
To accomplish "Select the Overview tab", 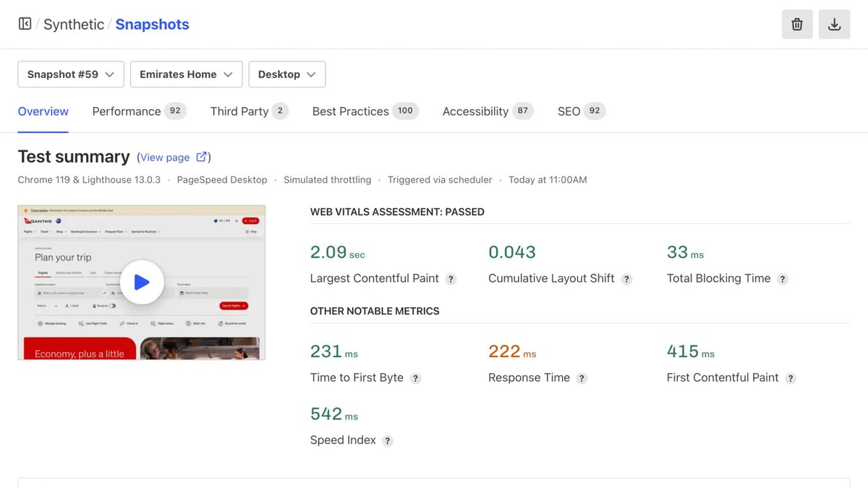I will pyautogui.click(x=43, y=111).
